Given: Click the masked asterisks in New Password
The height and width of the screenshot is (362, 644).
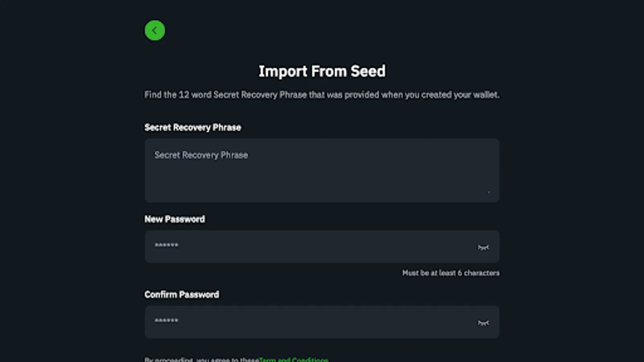Looking at the screenshot, I should (x=166, y=245).
